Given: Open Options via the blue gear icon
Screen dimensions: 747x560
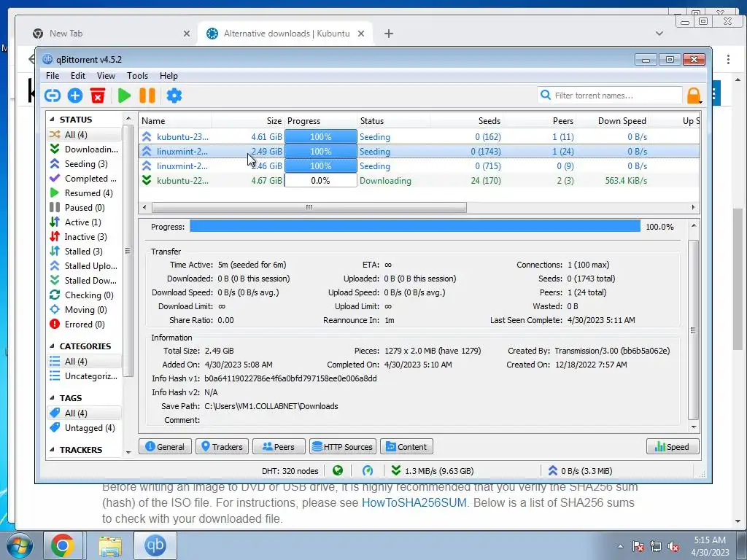Looking at the screenshot, I should pos(174,96).
